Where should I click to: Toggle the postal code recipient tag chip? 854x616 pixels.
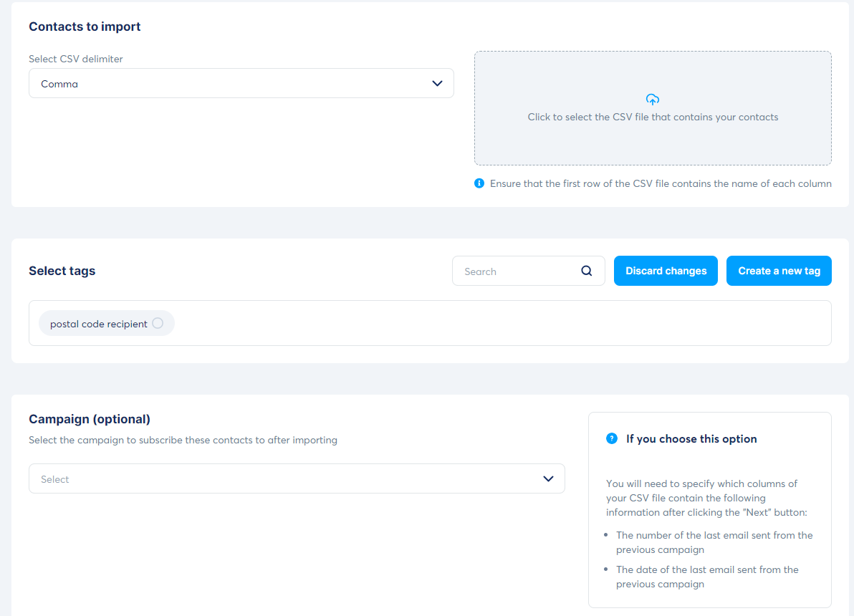(107, 324)
